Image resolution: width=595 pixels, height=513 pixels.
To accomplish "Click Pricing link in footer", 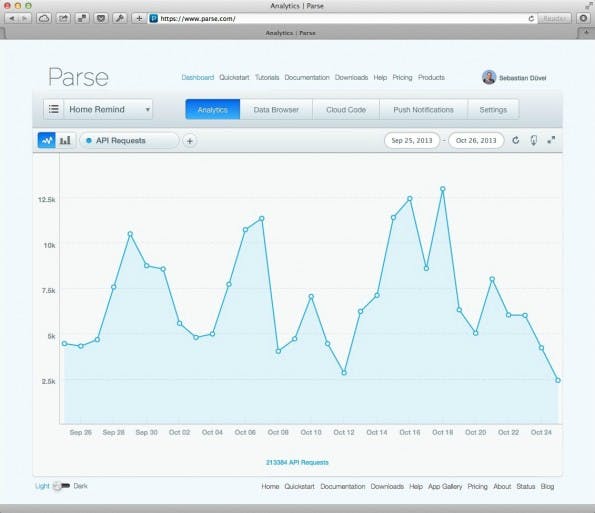I will pyautogui.click(x=477, y=486).
